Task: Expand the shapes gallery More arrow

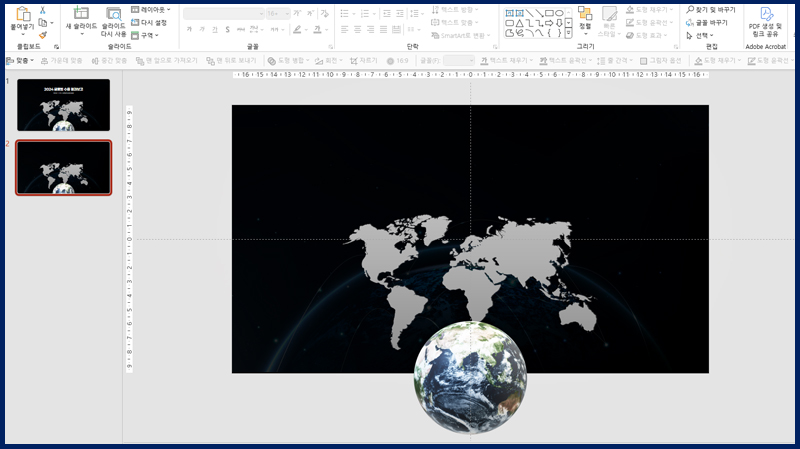Action: [x=568, y=33]
